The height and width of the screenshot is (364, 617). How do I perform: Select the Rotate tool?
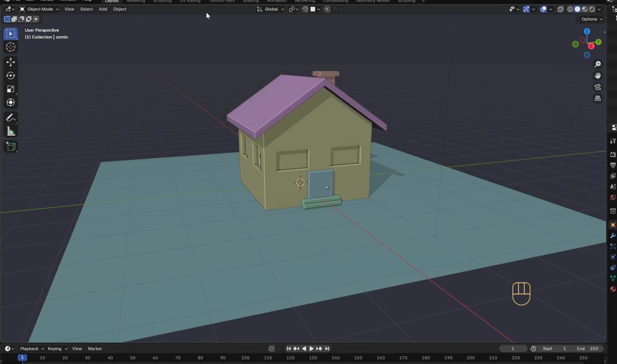[x=11, y=75]
